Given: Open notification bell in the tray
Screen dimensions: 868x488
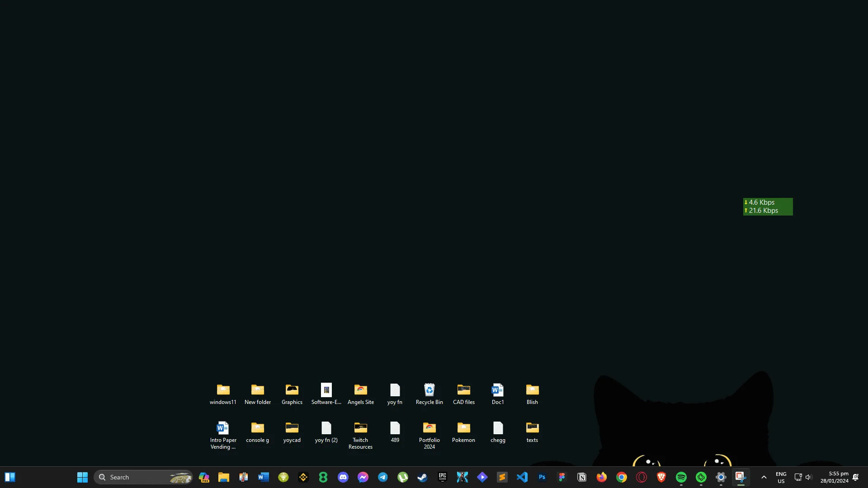Looking at the screenshot, I should click(855, 477).
